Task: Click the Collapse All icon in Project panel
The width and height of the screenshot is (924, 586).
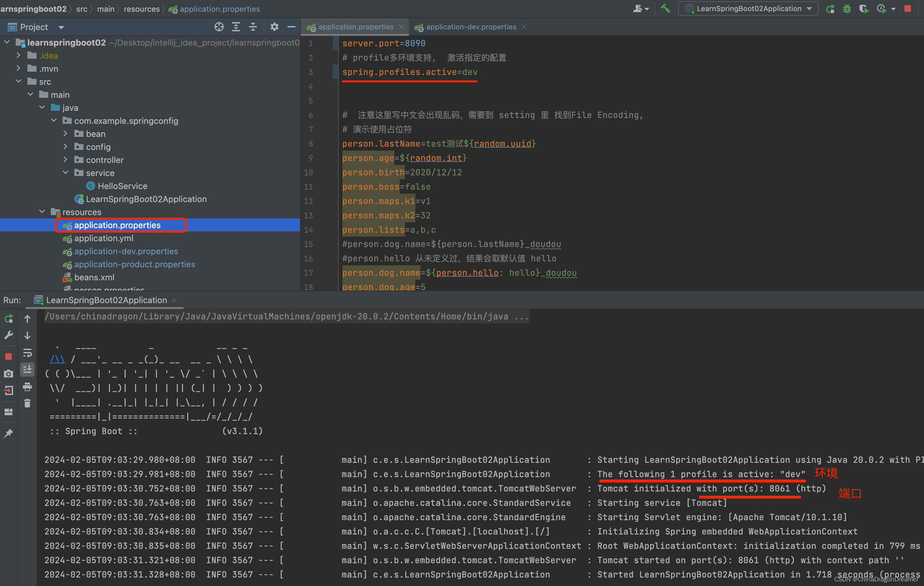Action: [x=253, y=27]
